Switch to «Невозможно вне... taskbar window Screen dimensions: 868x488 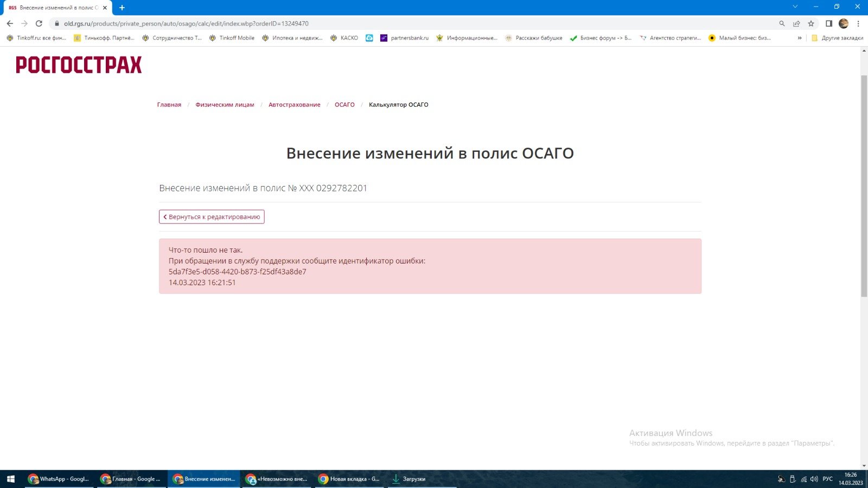pyautogui.click(x=277, y=479)
